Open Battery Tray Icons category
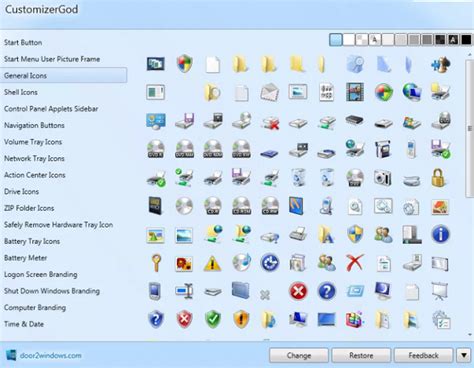The width and height of the screenshot is (474, 368). click(32, 241)
